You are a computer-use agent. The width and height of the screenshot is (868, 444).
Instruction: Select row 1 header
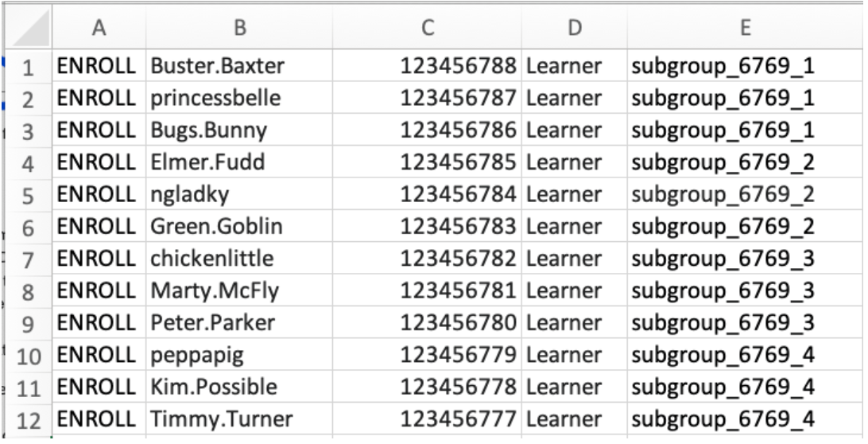click(x=29, y=66)
